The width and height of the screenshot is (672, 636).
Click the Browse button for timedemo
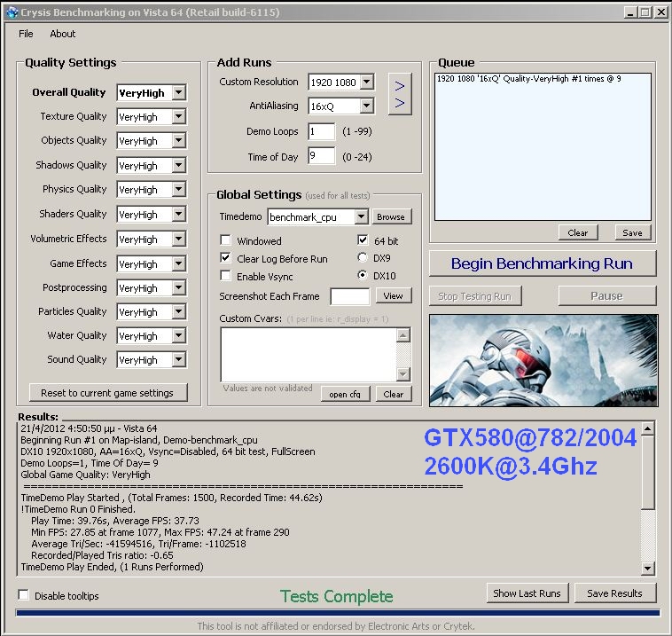[x=391, y=216]
